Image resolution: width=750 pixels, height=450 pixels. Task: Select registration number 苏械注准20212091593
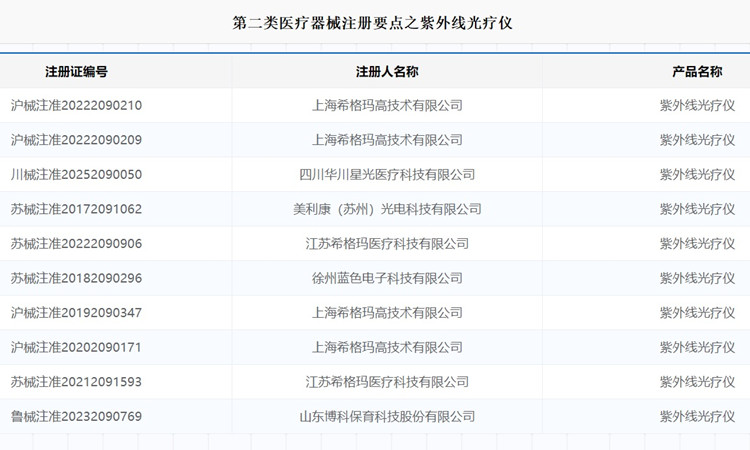click(x=77, y=382)
